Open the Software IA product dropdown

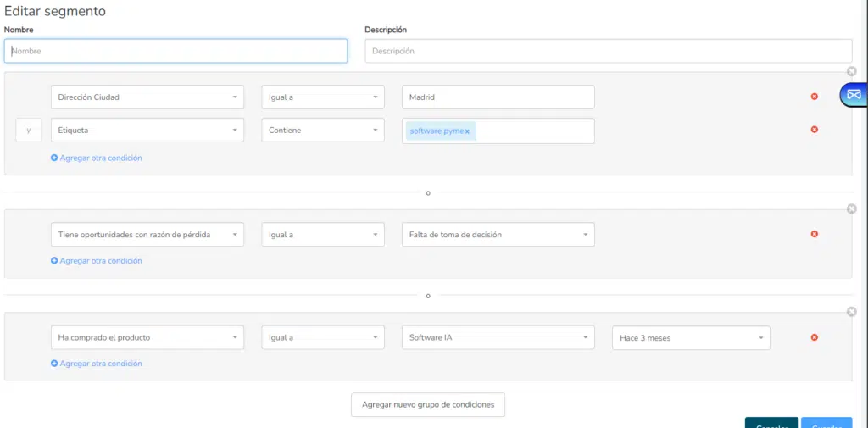(498, 337)
